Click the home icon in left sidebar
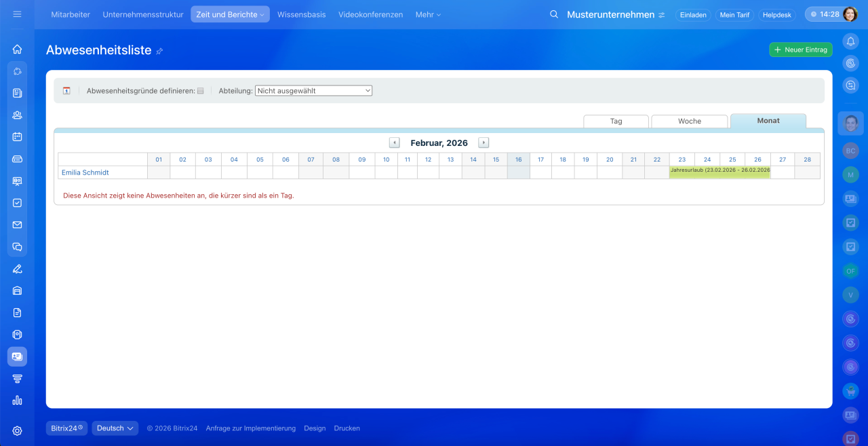 [17, 49]
